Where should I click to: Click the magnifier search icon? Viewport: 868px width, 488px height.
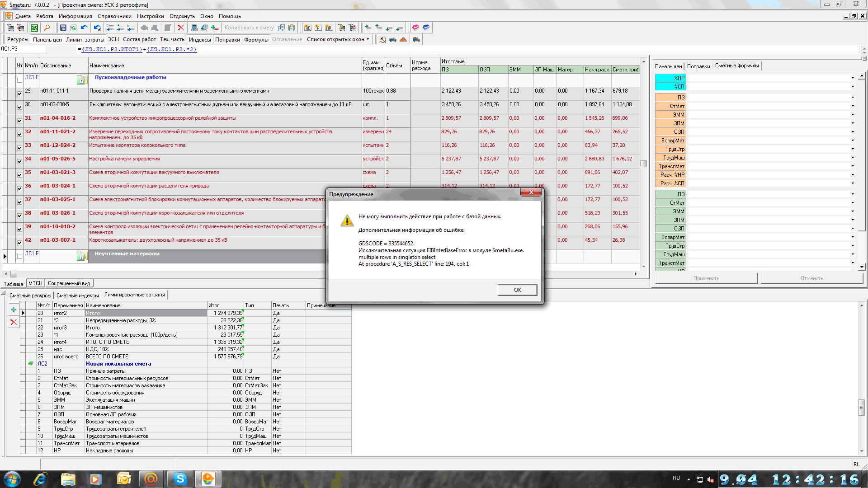(46, 28)
